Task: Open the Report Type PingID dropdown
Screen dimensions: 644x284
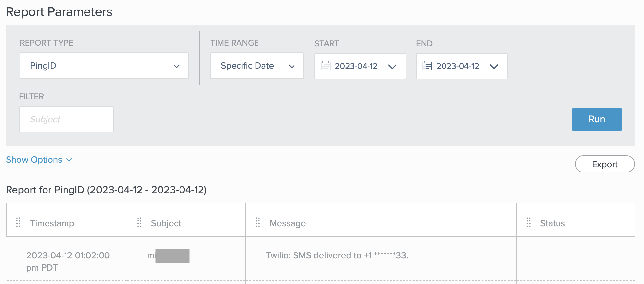Action: (104, 66)
